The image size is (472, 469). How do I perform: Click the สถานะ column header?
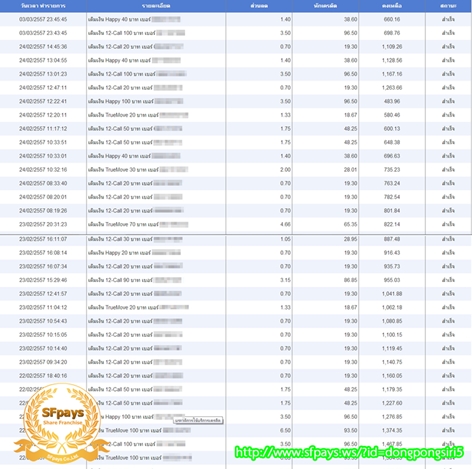(448, 6)
